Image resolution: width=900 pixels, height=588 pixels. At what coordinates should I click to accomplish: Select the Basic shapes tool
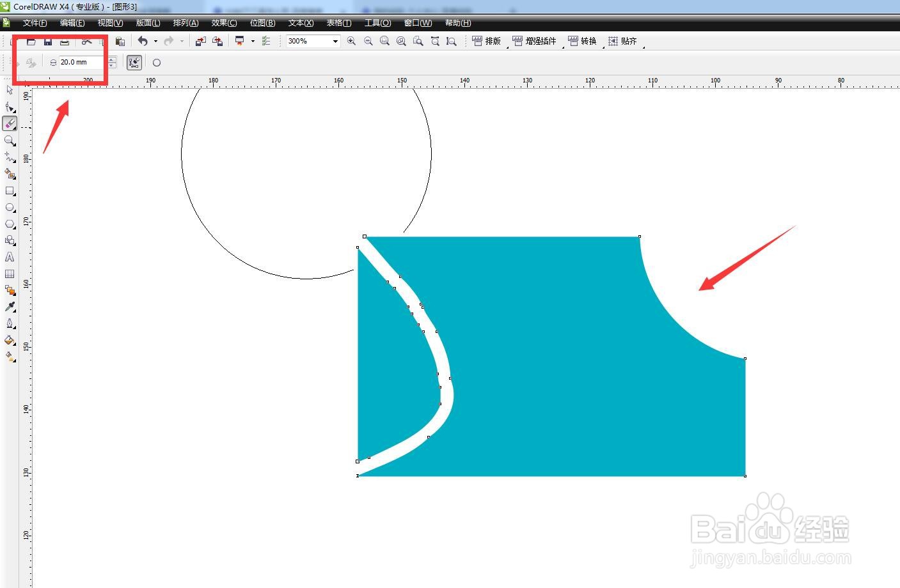pos(10,240)
